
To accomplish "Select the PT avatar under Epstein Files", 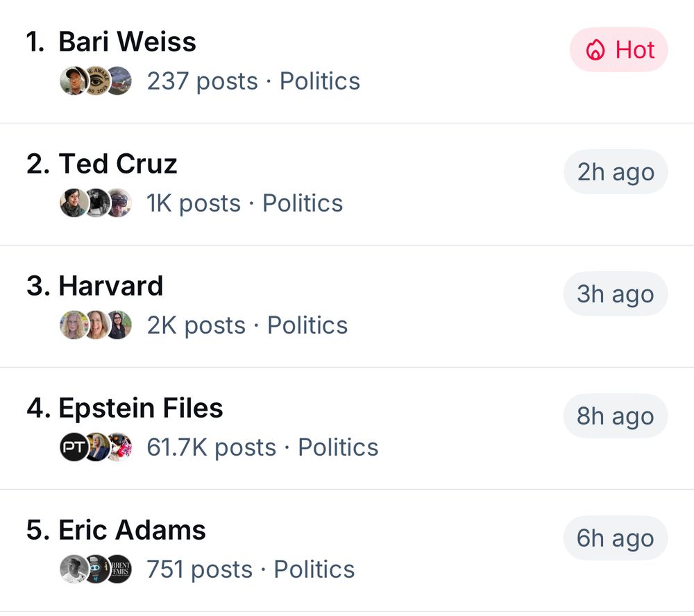I will [x=74, y=447].
